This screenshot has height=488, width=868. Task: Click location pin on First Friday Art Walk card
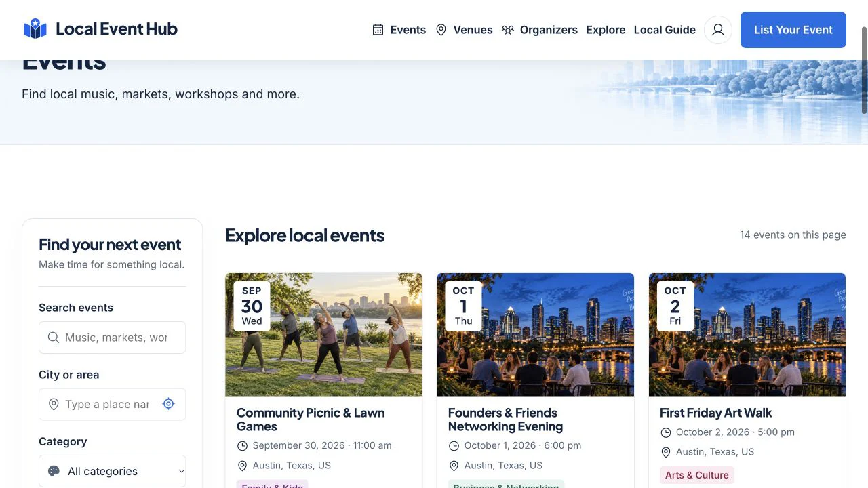(x=665, y=452)
